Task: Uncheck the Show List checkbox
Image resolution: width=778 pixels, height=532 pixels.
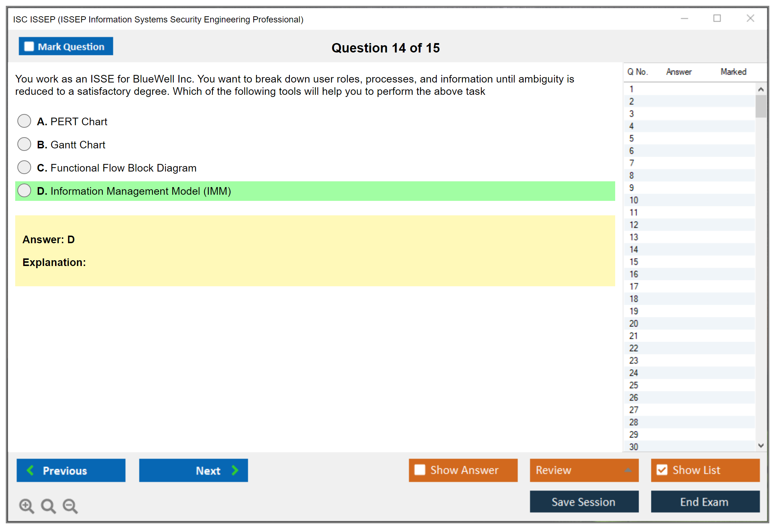Action: [x=662, y=470]
